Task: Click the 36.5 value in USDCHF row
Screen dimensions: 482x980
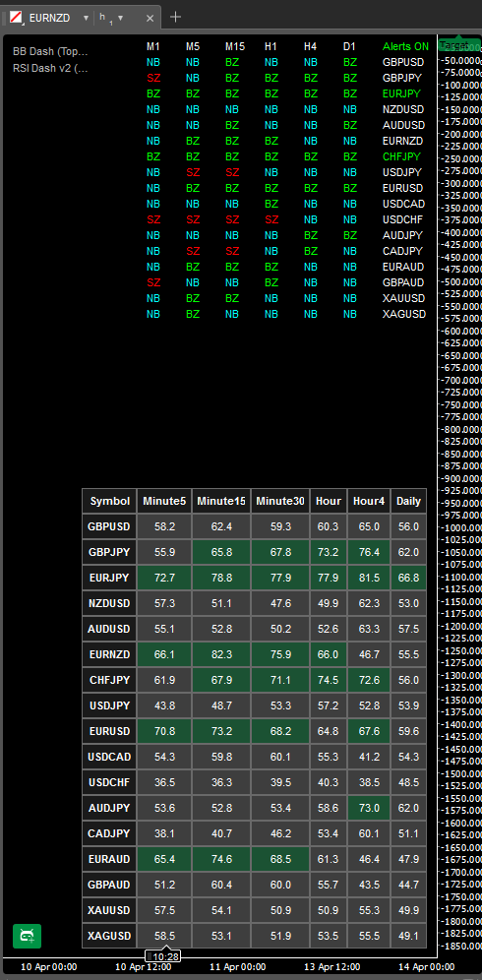Action: point(164,782)
